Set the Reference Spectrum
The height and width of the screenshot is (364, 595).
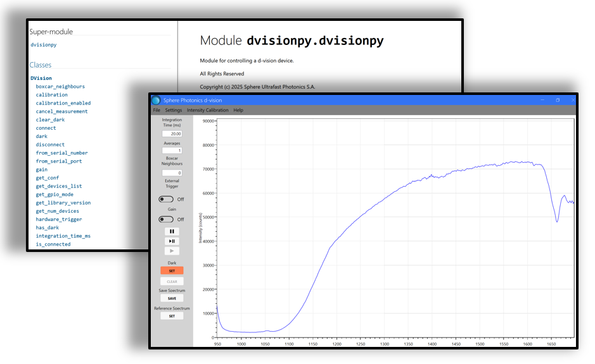(x=172, y=316)
